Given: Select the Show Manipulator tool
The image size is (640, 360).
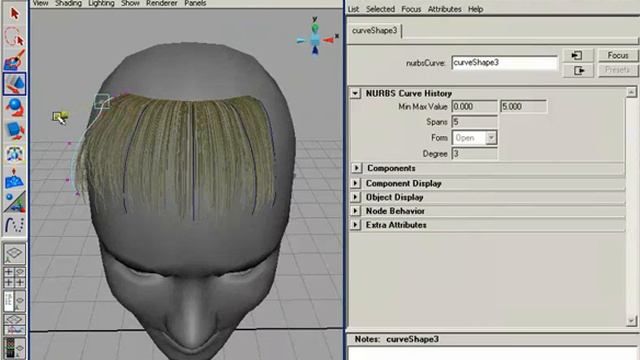Looking at the screenshot, I should coord(15,202).
